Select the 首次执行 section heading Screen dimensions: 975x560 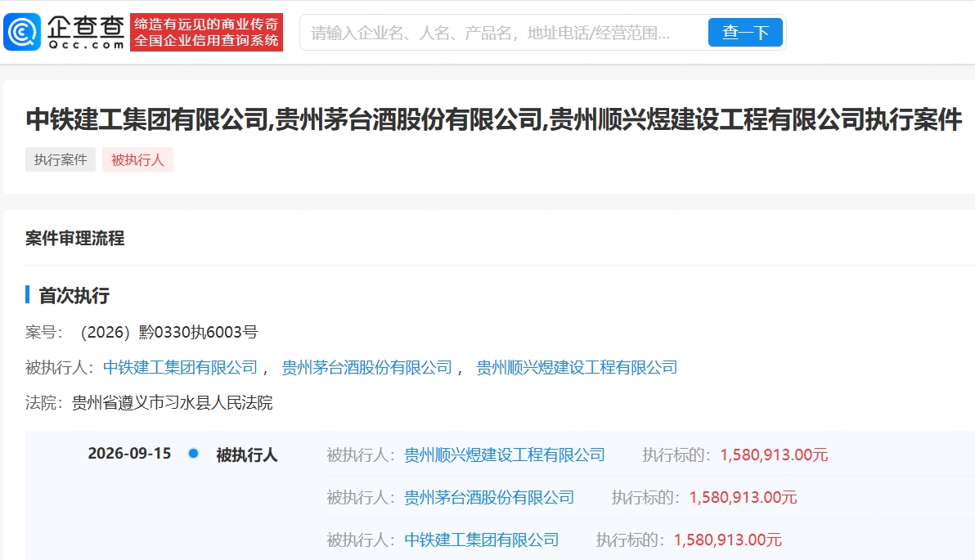(x=74, y=295)
